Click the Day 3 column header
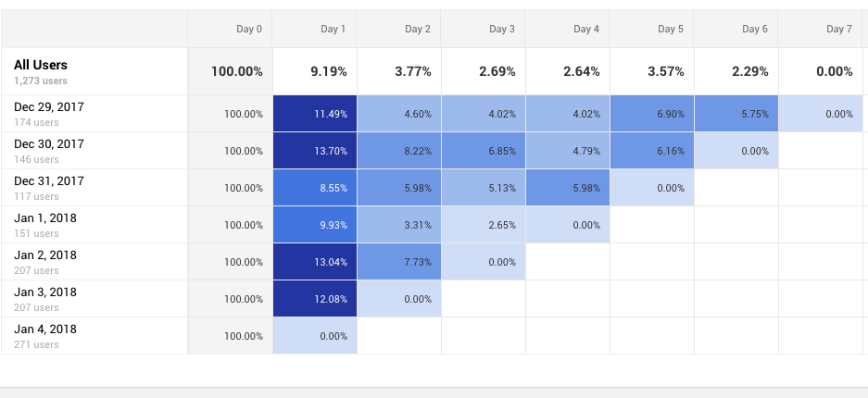Screen dimensions: 868x398 coord(501,30)
